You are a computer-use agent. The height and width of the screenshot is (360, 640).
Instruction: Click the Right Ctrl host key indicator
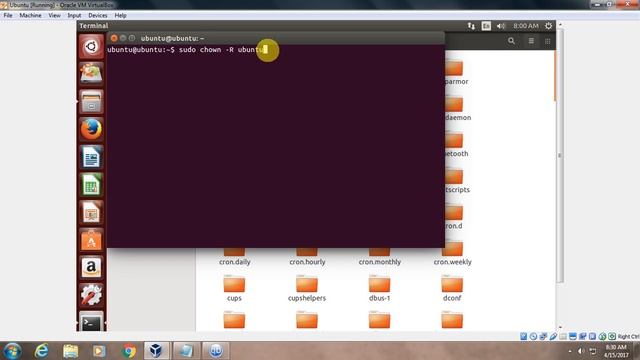coord(628,336)
